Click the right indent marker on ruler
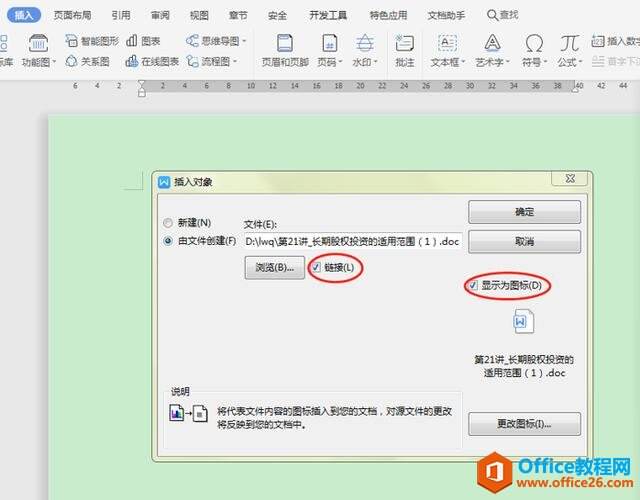The image size is (640, 500). click(575, 89)
